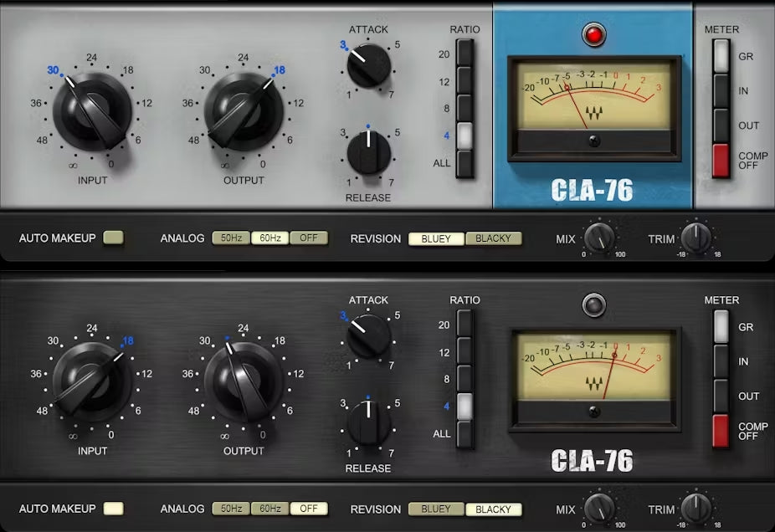Click the red LED above the top VU meter
The height and width of the screenshot is (532, 775).
tap(593, 36)
